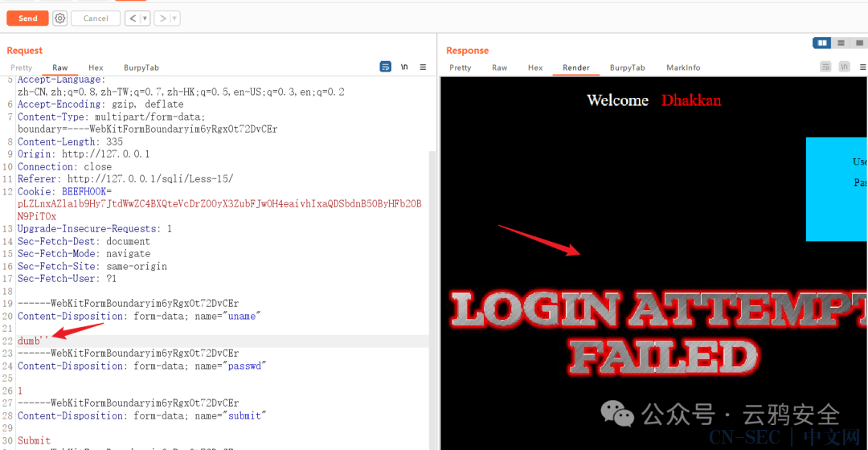The image size is (868, 450).
Task: Open the Response Hex tab
Action: click(535, 67)
